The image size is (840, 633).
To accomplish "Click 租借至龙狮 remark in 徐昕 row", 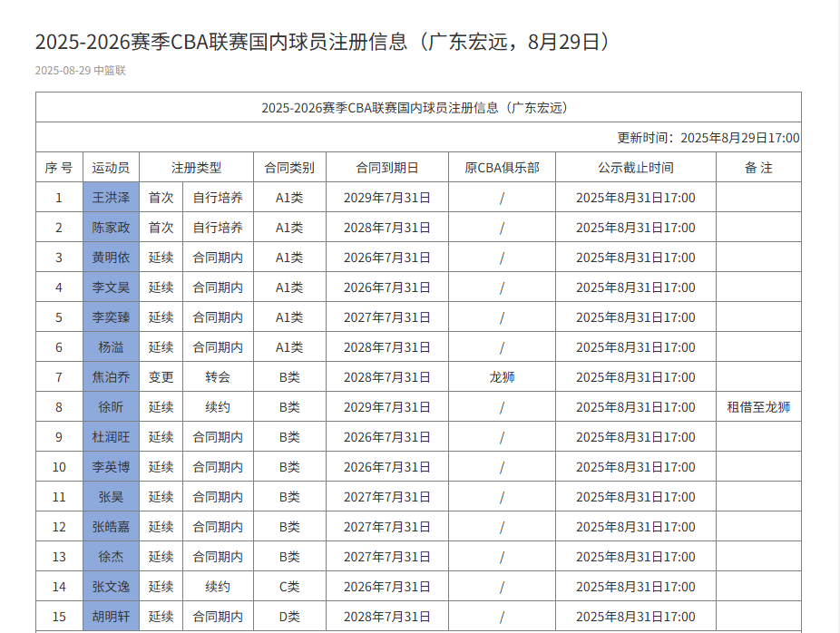I will (x=758, y=407).
